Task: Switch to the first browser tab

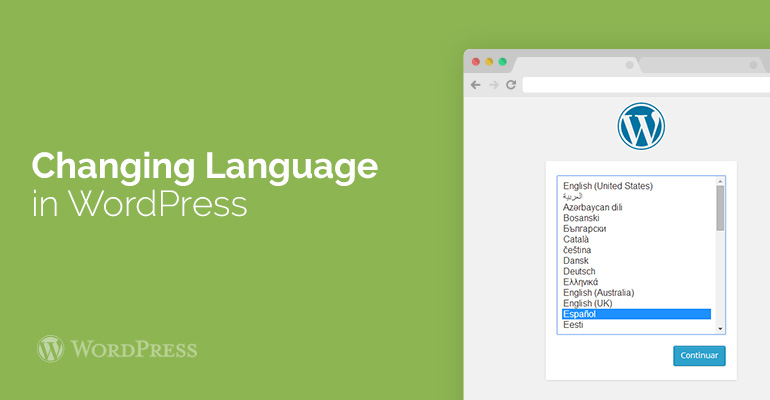Action: click(575, 65)
